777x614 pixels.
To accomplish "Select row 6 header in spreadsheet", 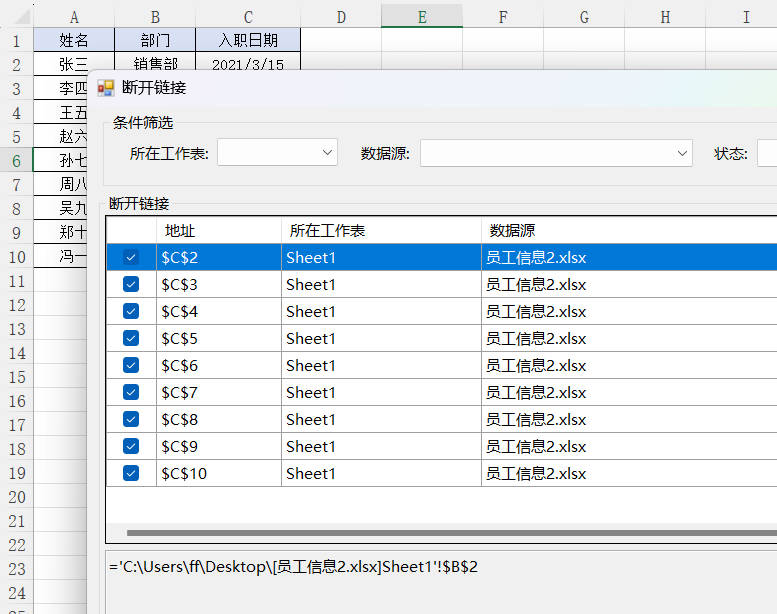I will pos(16,160).
